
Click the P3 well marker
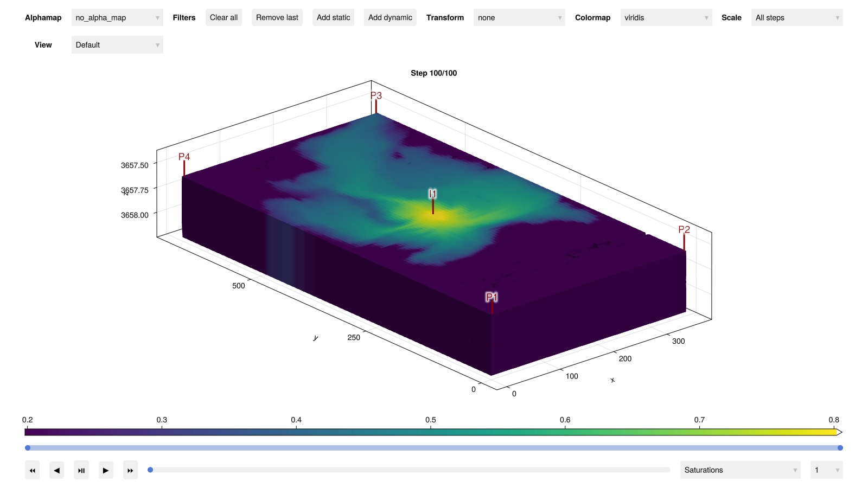click(376, 96)
